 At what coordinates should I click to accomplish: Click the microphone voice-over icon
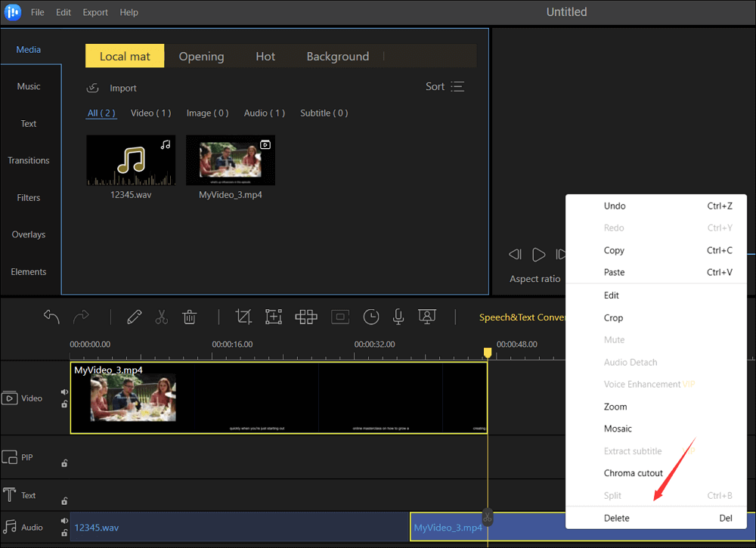coord(398,317)
